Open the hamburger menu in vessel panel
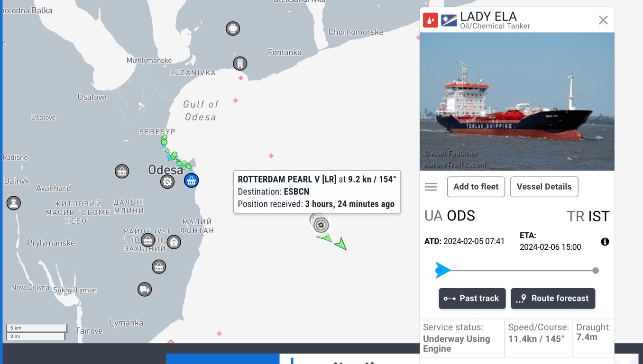 coord(431,187)
